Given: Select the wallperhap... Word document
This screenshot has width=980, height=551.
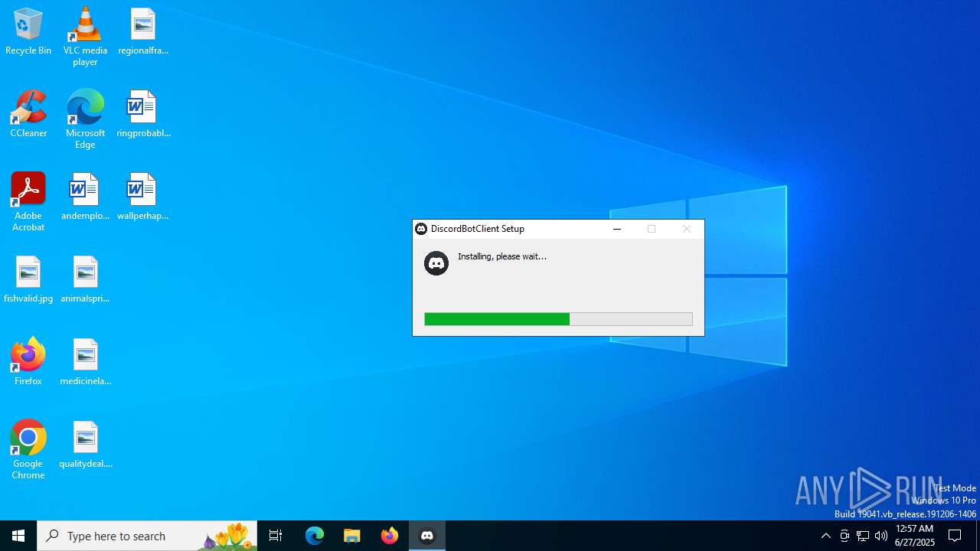Looking at the screenshot, I should [x=142, y=197].
